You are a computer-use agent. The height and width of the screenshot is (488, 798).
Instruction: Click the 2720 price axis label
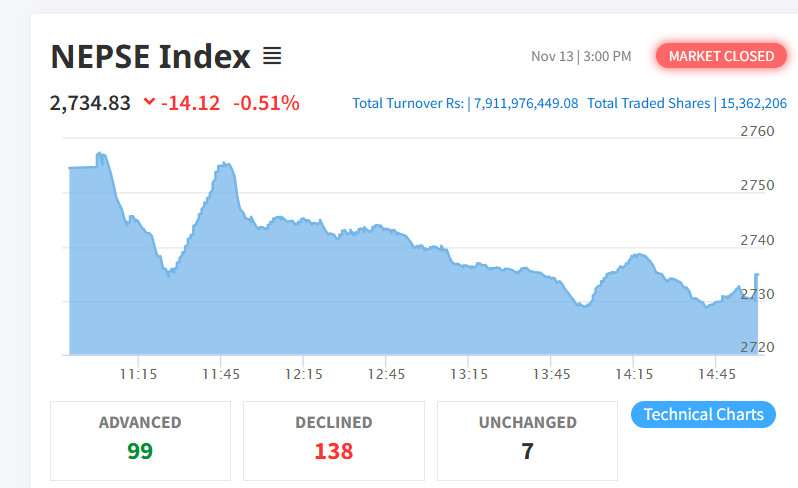[757, 347]
